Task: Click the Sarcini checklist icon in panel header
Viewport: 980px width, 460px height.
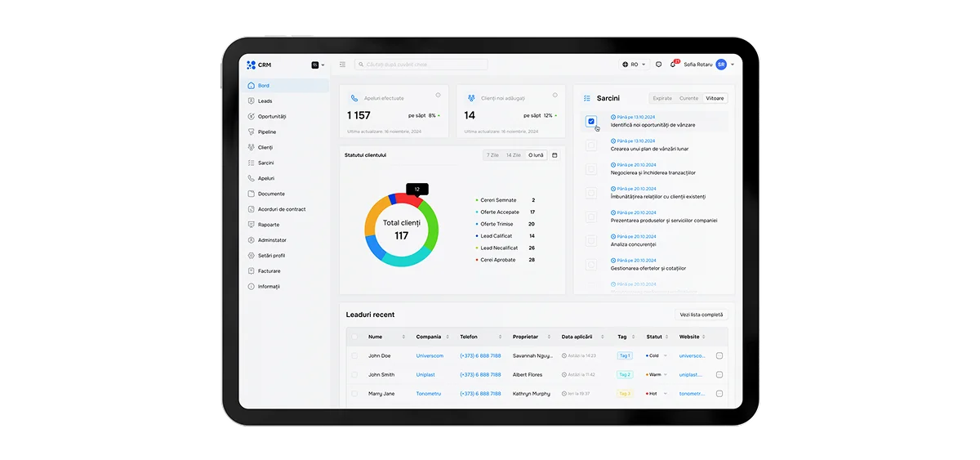Action: (587, 98)
